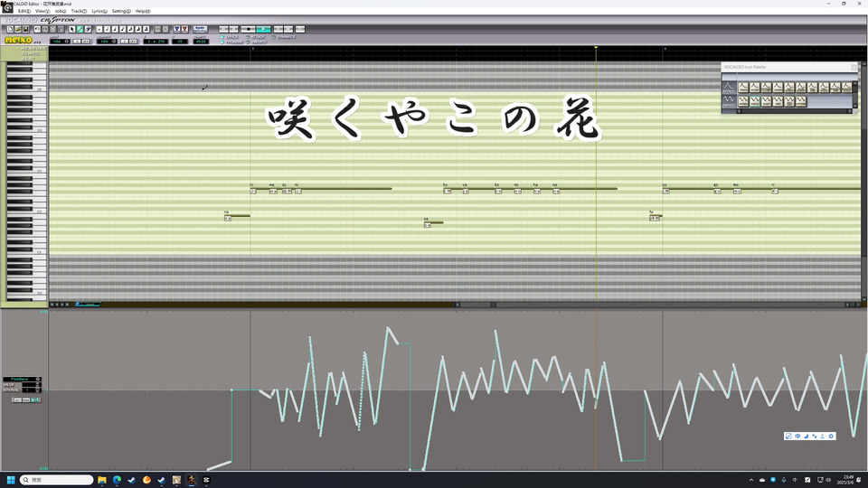Select the Attack category in Icon Palette
Viewport: 868px width, 488px height.
(729, 88)
